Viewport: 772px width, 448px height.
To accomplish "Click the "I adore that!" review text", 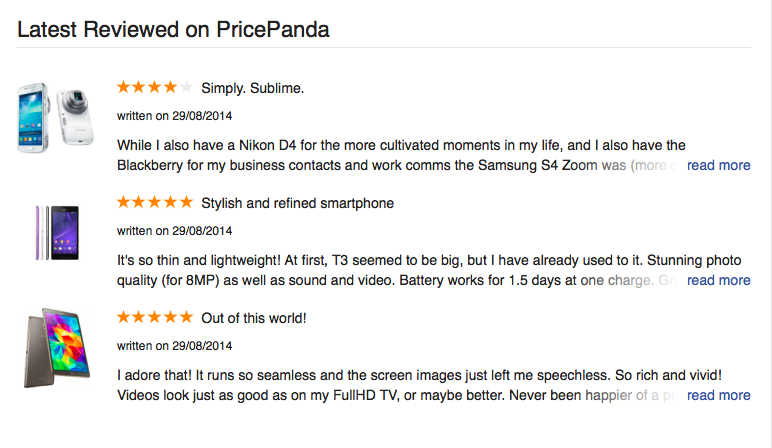I will [400, 385].
